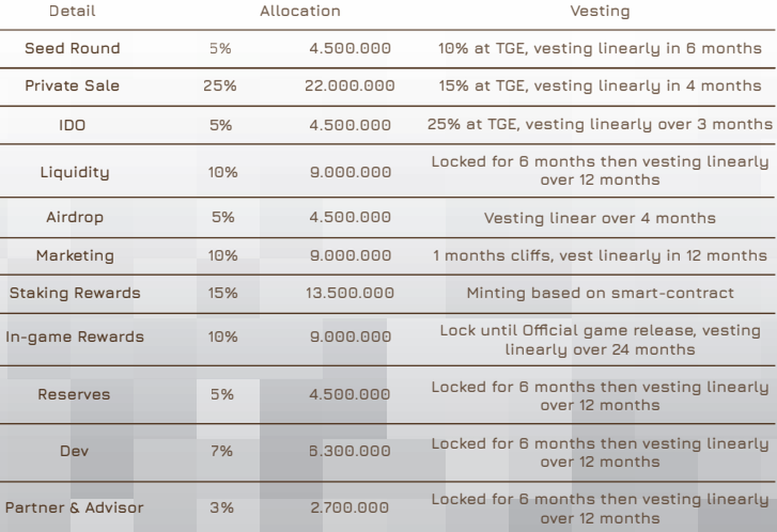Click the 22.000.000 Private Sale amount
The width and height of the screenshot is (777, 532).
click(x=350, y=86)
